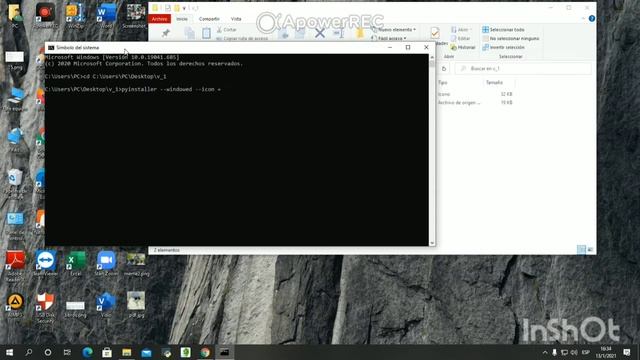Open Task View from the taskbar
This screenshot has height=360, width=640.
[67, 352]
